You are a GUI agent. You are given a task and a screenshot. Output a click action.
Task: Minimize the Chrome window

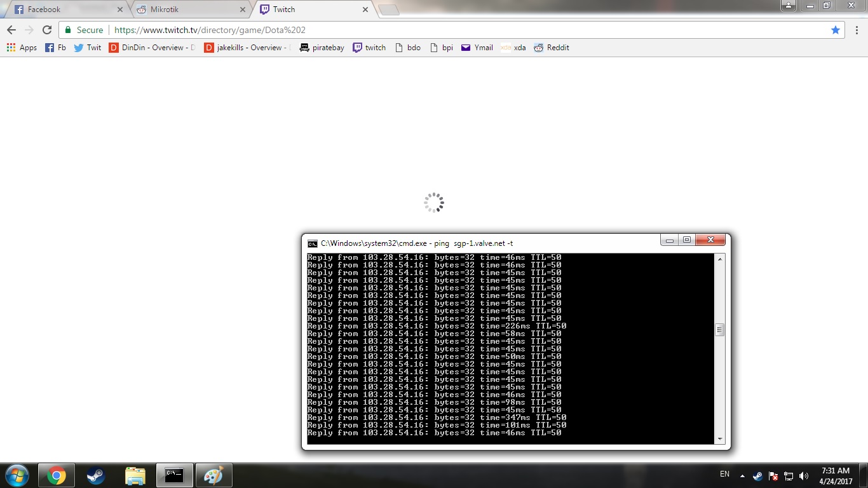click(x=810, y=6)
